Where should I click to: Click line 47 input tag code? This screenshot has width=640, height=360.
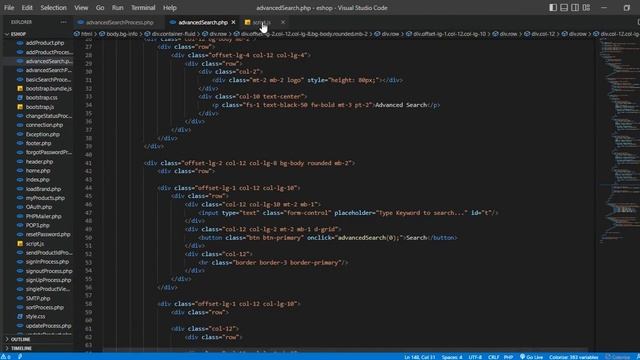(348, 213)
